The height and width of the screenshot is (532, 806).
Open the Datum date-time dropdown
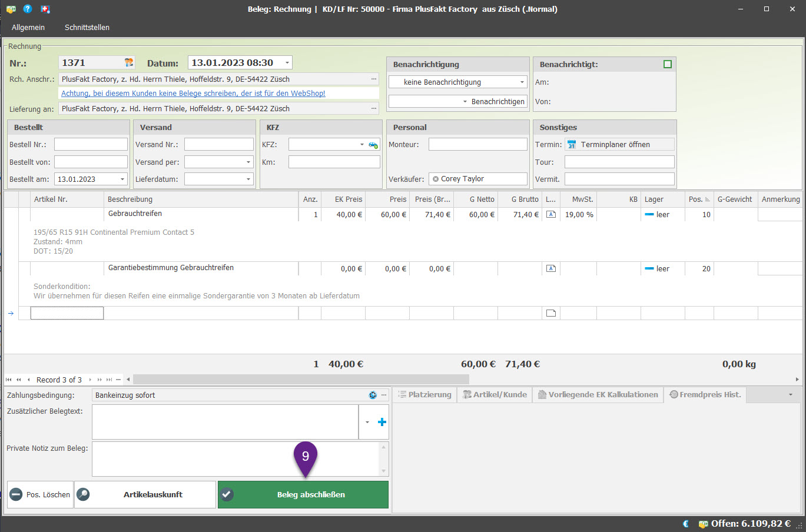tap(287, 62)
